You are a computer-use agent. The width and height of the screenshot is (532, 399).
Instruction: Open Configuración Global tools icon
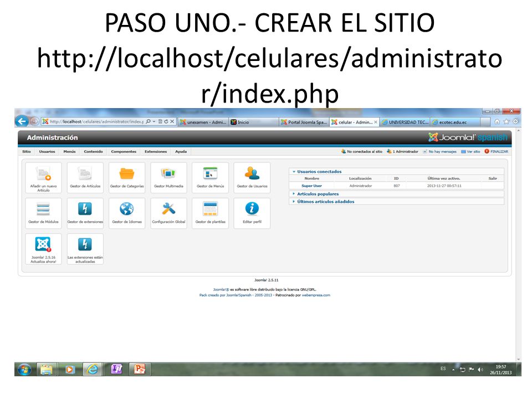168,213
